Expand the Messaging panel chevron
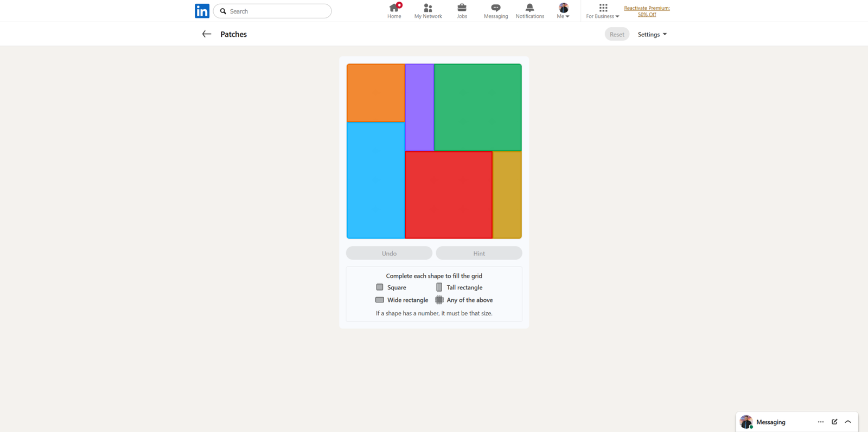Screen dimensions: 868x432 (848, 422)
